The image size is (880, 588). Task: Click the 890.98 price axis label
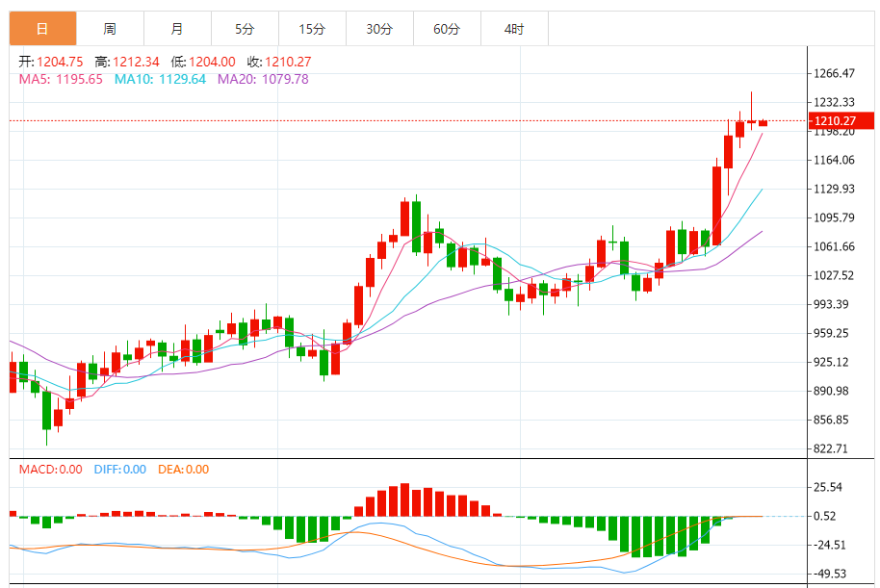tap(831, 391)
